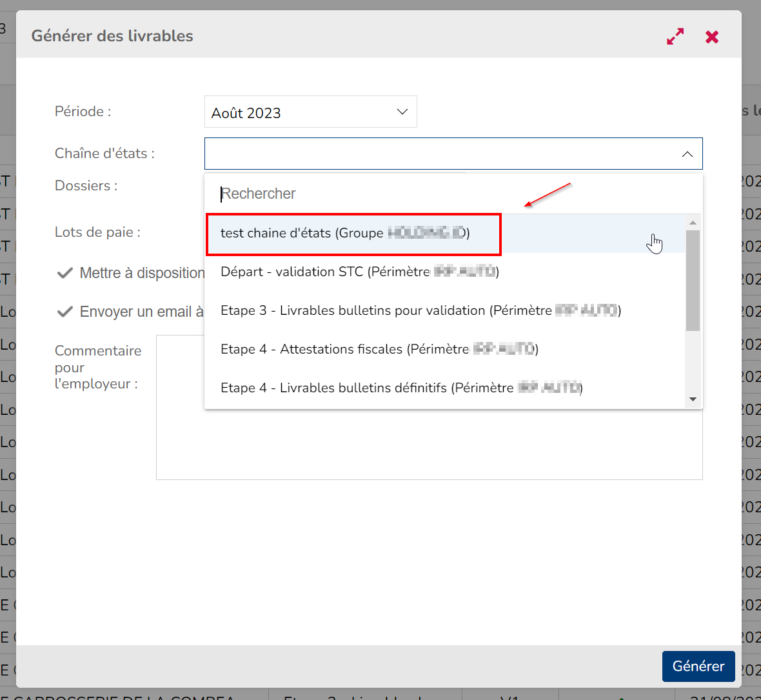Click the empty Chaîne d'états field
The image size is (761, 700).
point(439,154)
